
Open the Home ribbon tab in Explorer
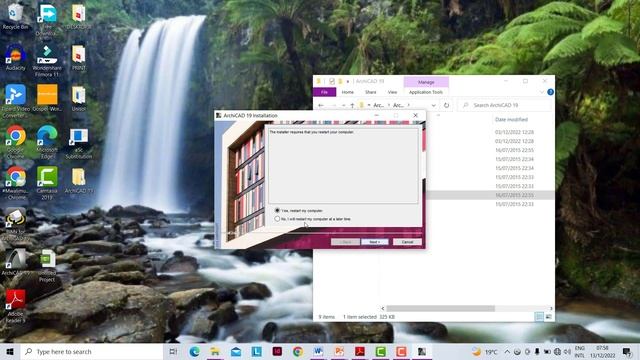348,92
